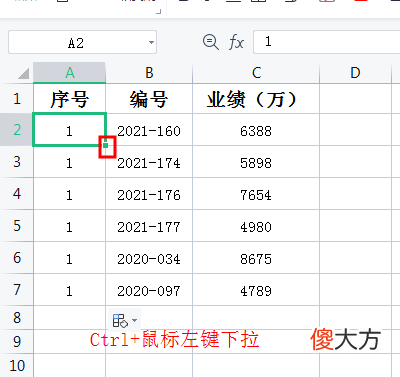Select row 9 header
This screenshot has width=400, height=377.
(x=17, y=342)
